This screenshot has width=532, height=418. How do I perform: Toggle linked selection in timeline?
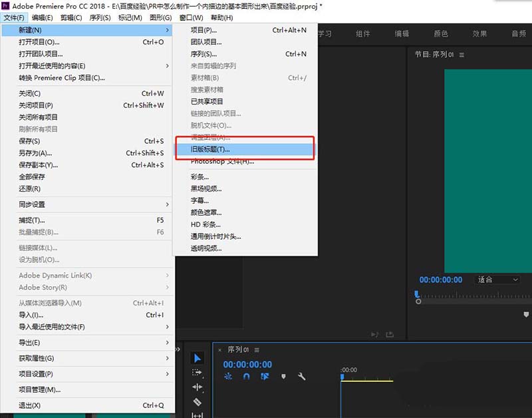(265, 376)
